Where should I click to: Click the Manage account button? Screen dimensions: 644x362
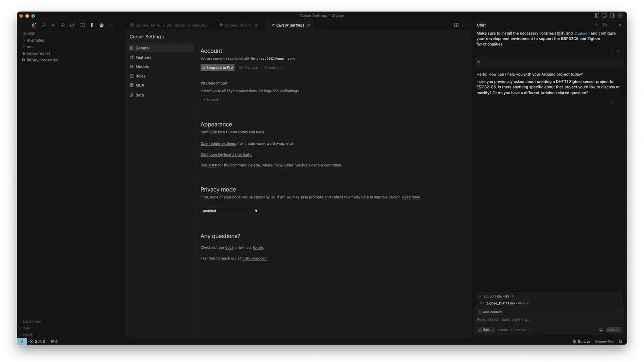(x=249, y=67)
